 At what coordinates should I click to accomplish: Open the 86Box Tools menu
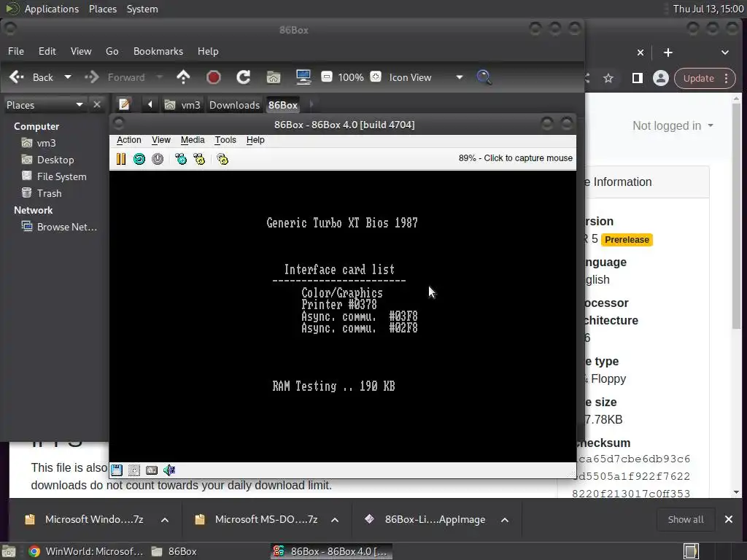point(225,140)
